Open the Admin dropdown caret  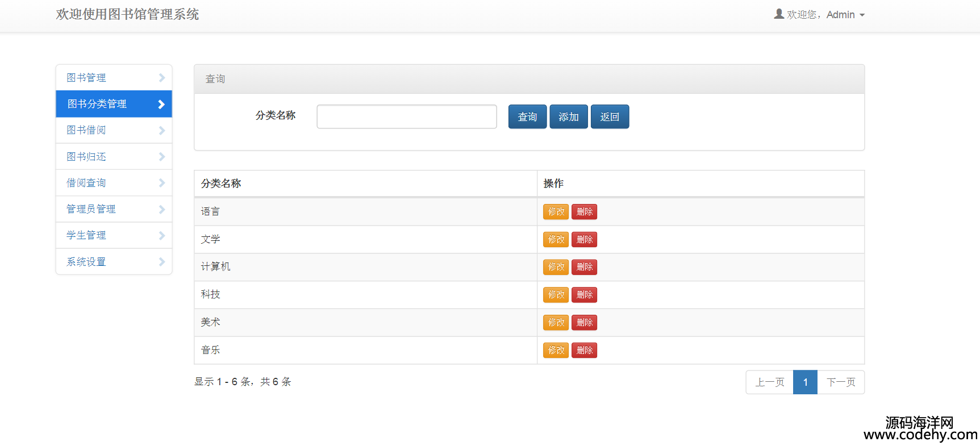[862, 15]
